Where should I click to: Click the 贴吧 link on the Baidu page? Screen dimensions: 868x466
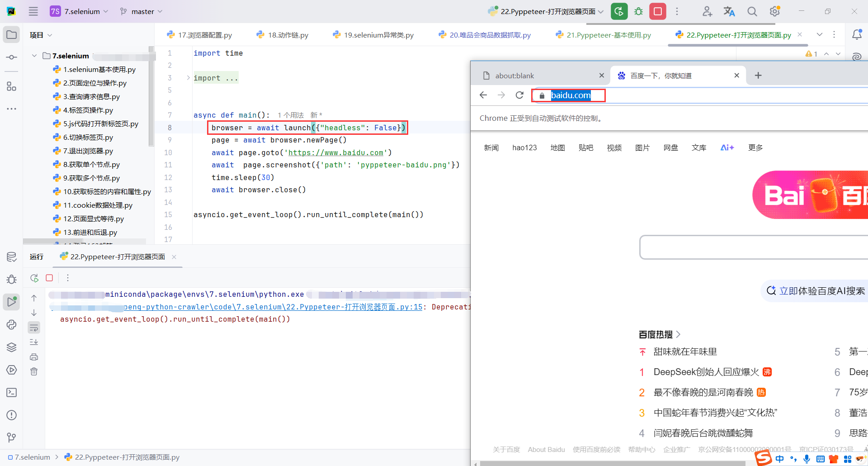pos(586,147)
